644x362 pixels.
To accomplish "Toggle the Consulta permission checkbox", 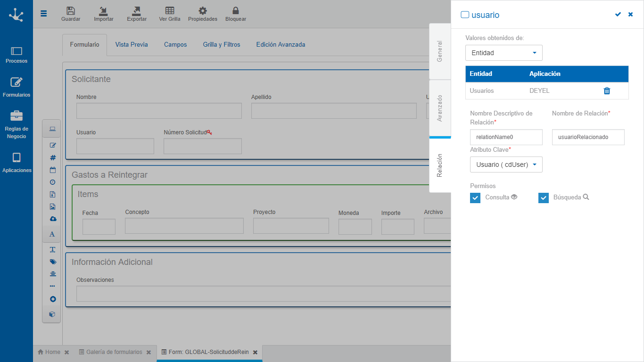I will [475, 198].
